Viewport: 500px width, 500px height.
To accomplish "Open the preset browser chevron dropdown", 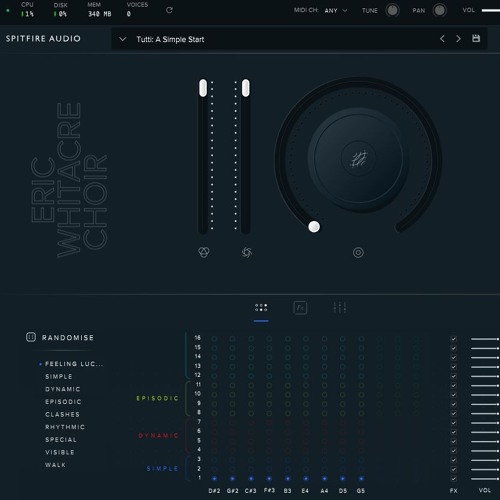I will [123, 39].
